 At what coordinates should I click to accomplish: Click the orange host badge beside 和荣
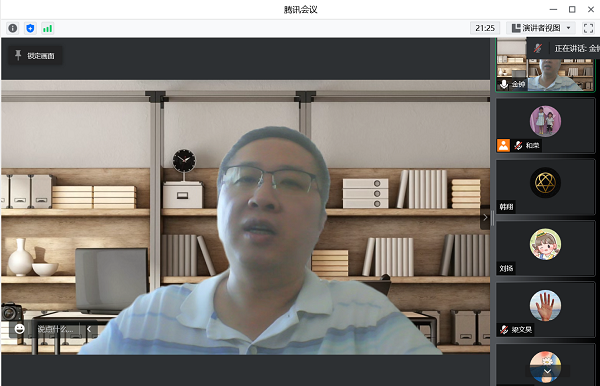coord(503,145)
